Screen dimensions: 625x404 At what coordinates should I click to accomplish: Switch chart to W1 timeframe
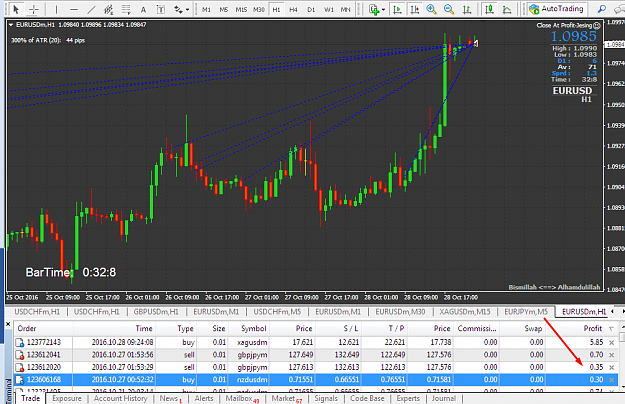(x=329, y=9)
